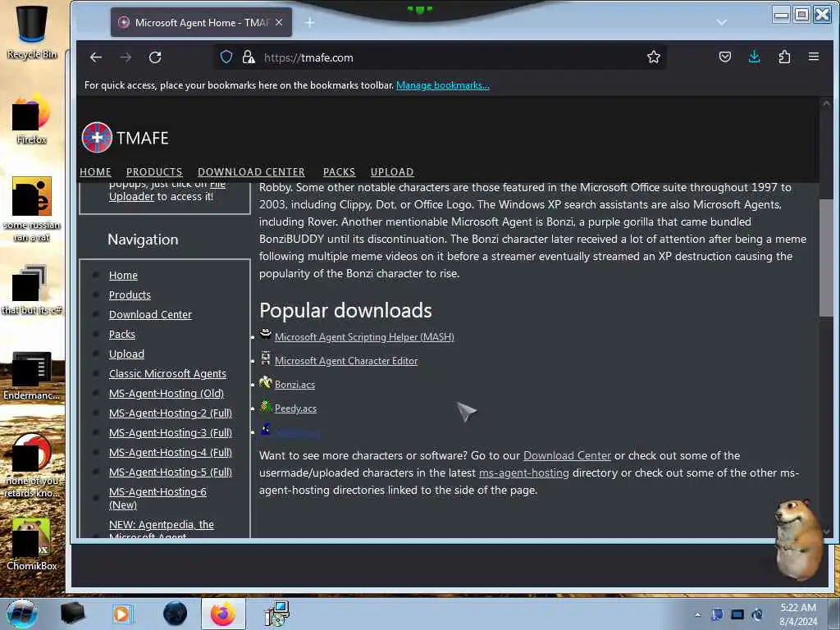Reload the current page
The image size is (840, 630).
[155, 57]
